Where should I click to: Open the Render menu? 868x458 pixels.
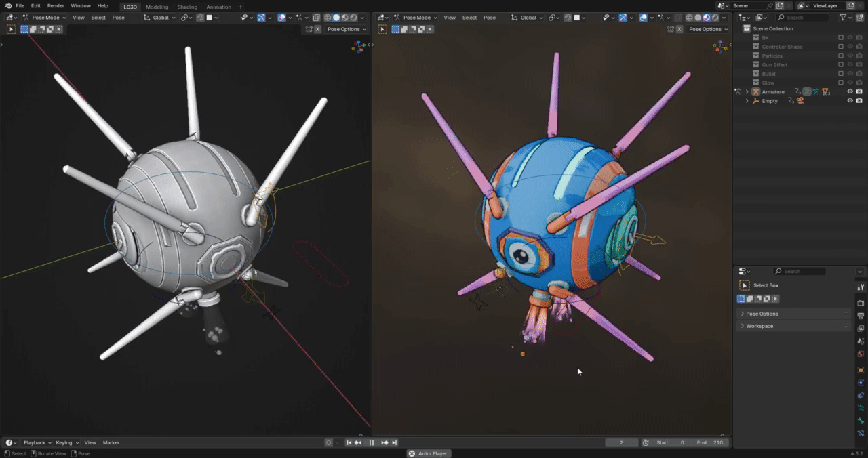coord(56,6)
